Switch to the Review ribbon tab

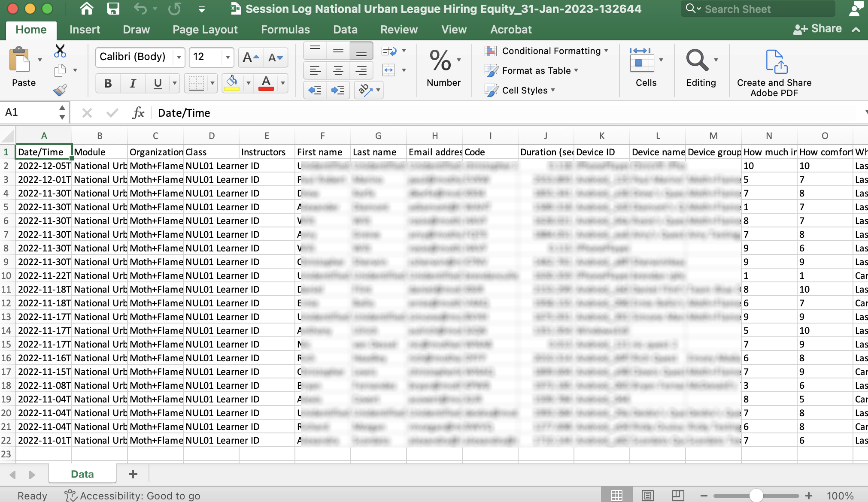[399, 30]
